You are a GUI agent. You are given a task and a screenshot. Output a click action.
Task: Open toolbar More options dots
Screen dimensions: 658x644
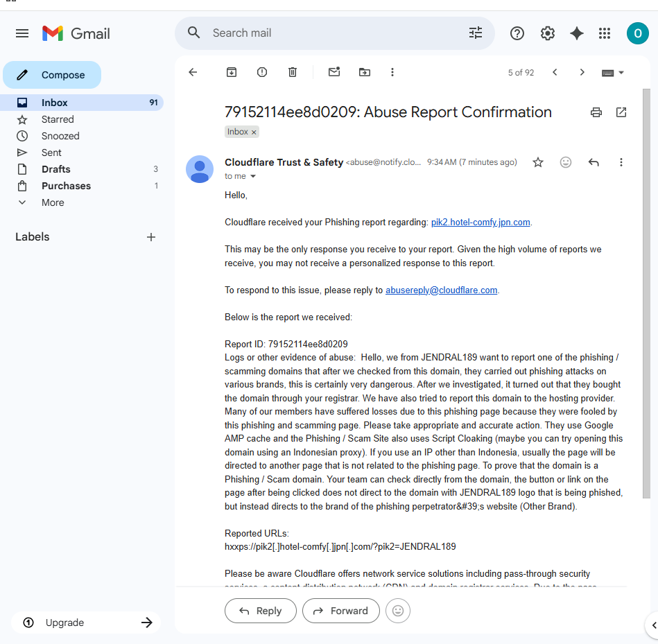392,72
